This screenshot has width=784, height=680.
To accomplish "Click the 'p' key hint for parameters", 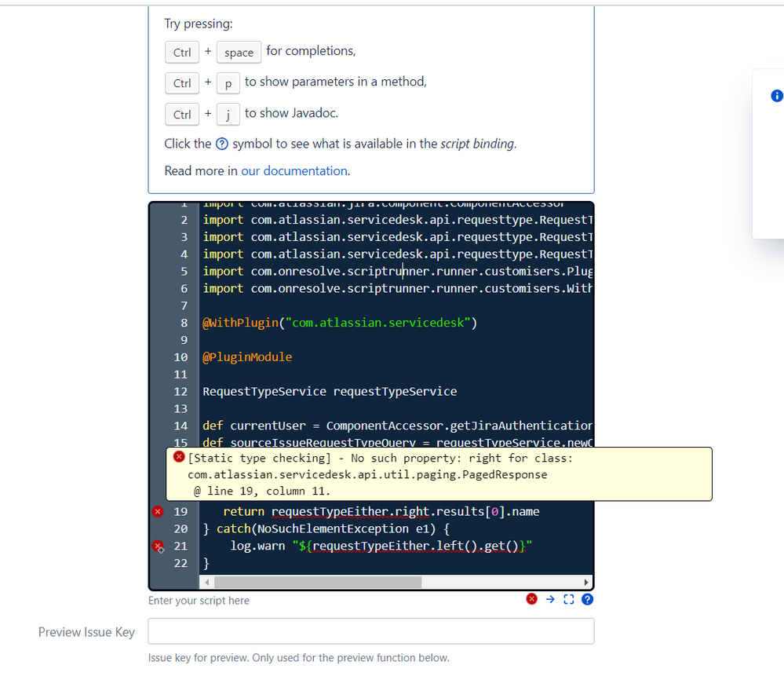I will (x=228, y=83).
